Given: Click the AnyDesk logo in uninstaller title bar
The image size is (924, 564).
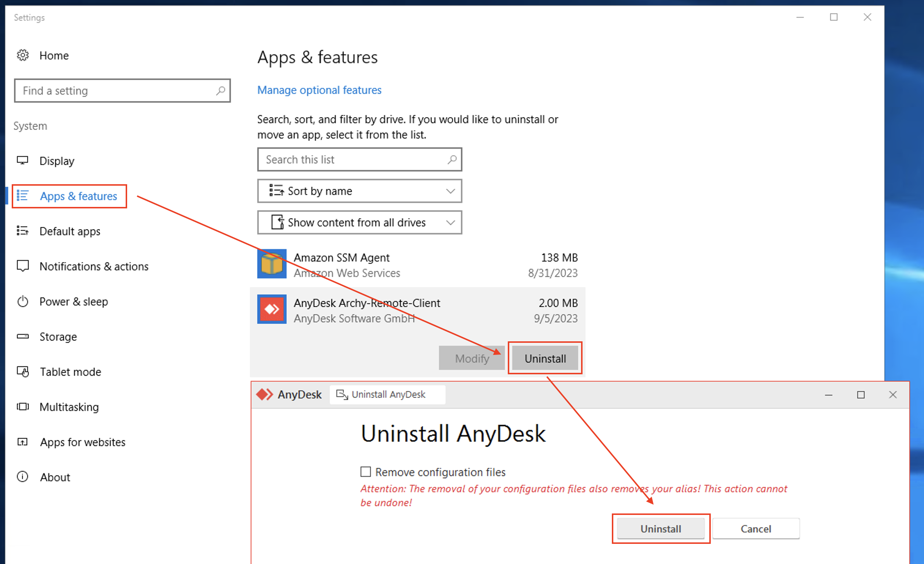Looking at the screenshot, I should point(265,394).
